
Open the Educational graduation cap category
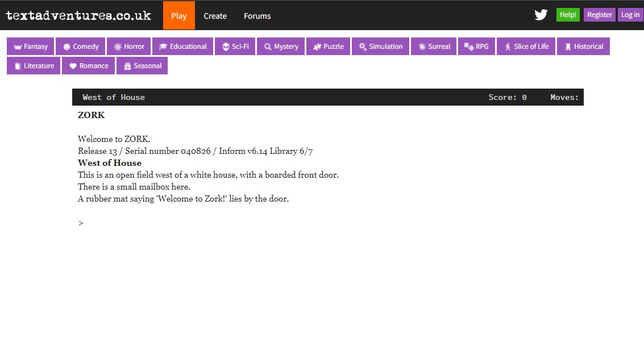(x=182, y=47)
